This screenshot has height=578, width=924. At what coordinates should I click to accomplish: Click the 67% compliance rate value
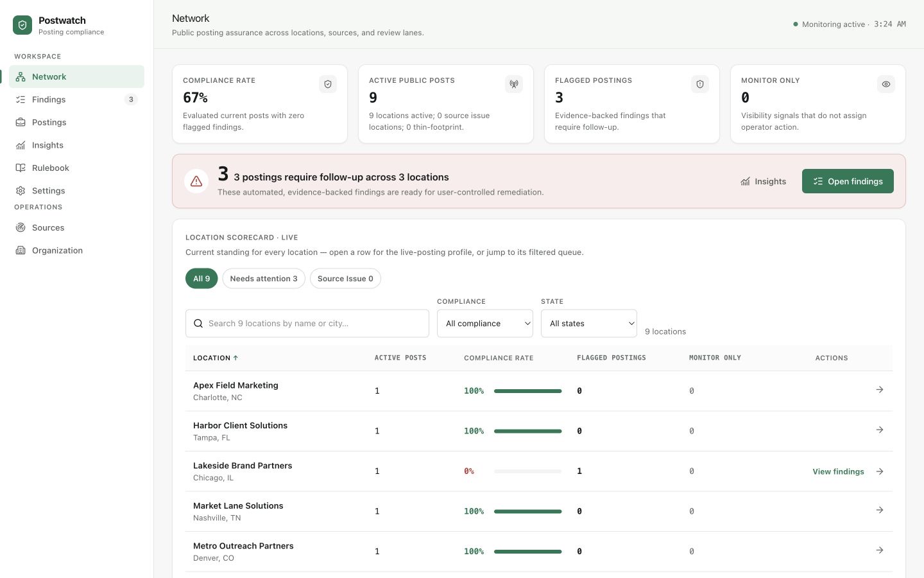pyautogui.click(x=195, y=98)
